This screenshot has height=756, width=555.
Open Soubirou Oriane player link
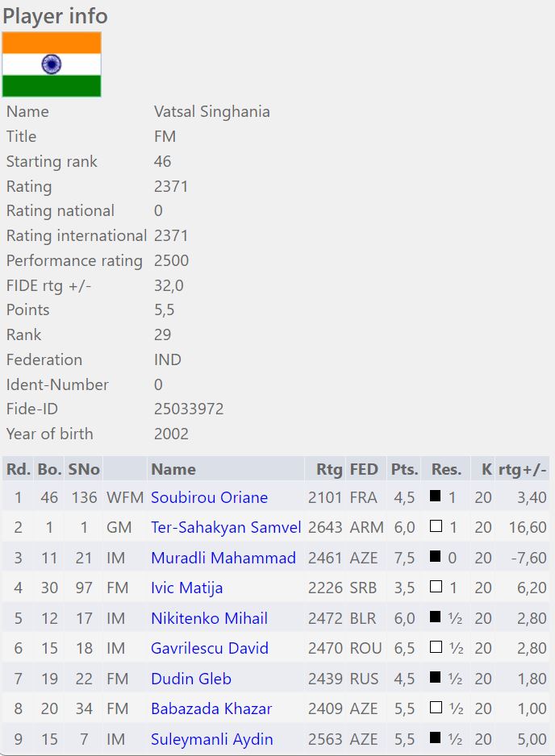tap(209, 497)
